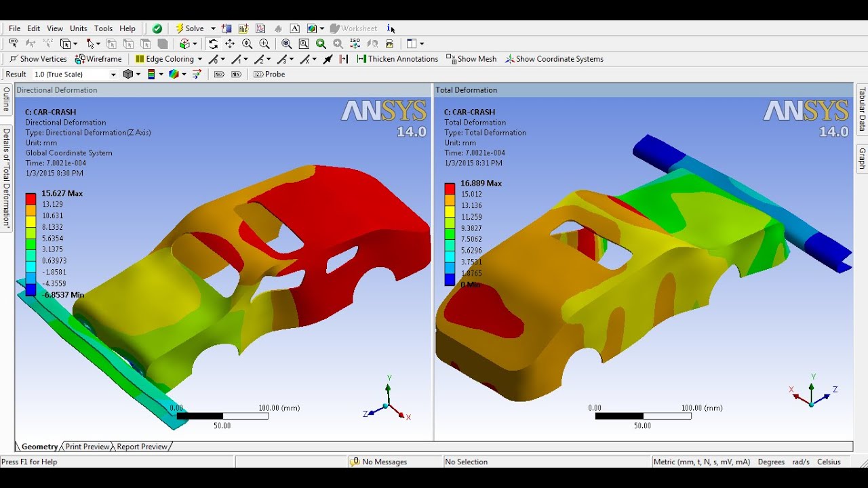
Task: Select the Geometry tab
Action: (39, 447)
